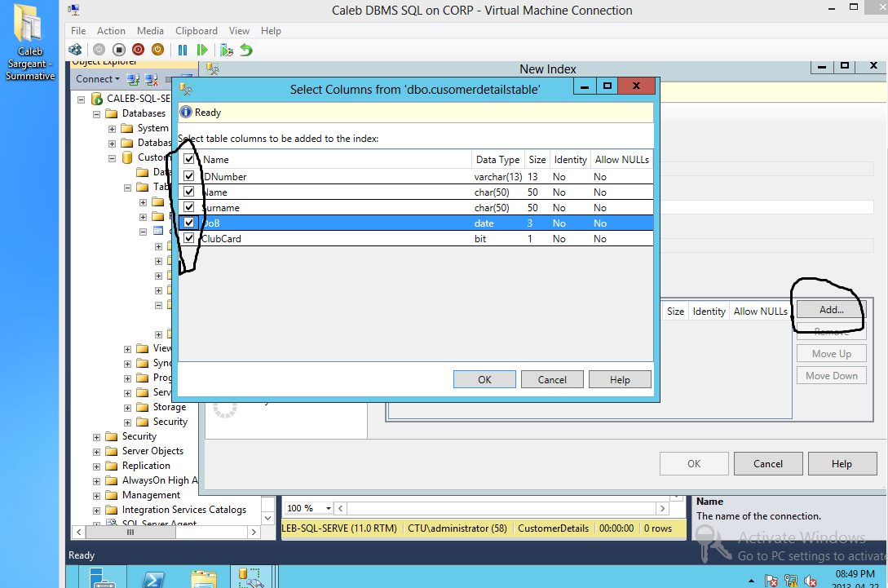The image size is (888, 588).
Task: Click the Ctrl+Alt+Delete toolbar icon
Action: (75, 50)
